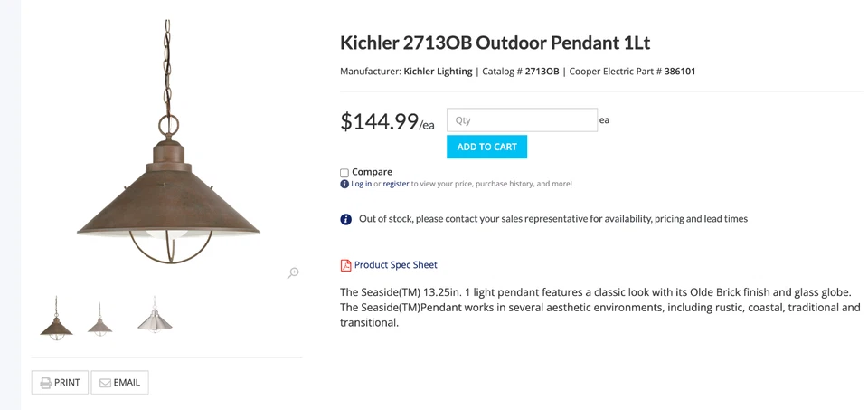
Task: Click the Cooper Electric part number 386101
Action: click(680, 72)
